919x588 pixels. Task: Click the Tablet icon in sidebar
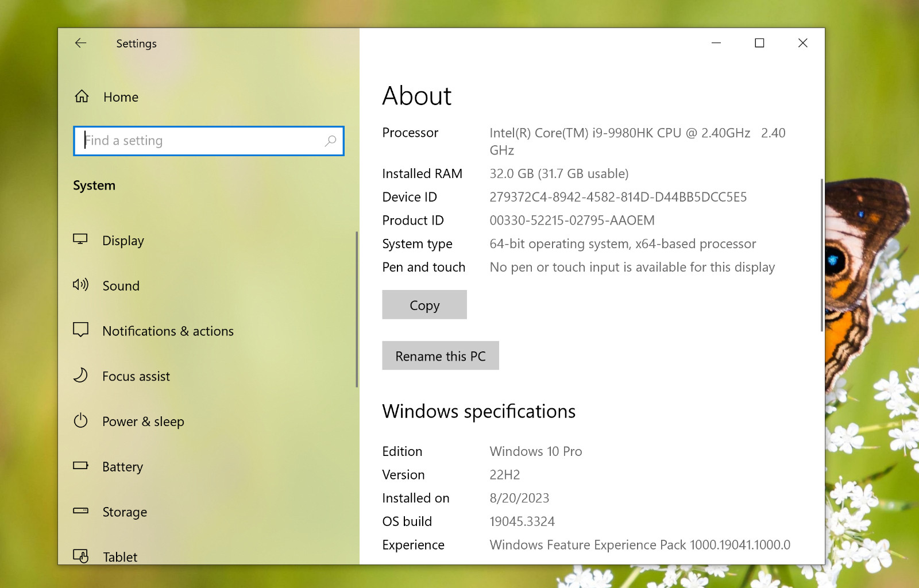[x=80, y=556]
